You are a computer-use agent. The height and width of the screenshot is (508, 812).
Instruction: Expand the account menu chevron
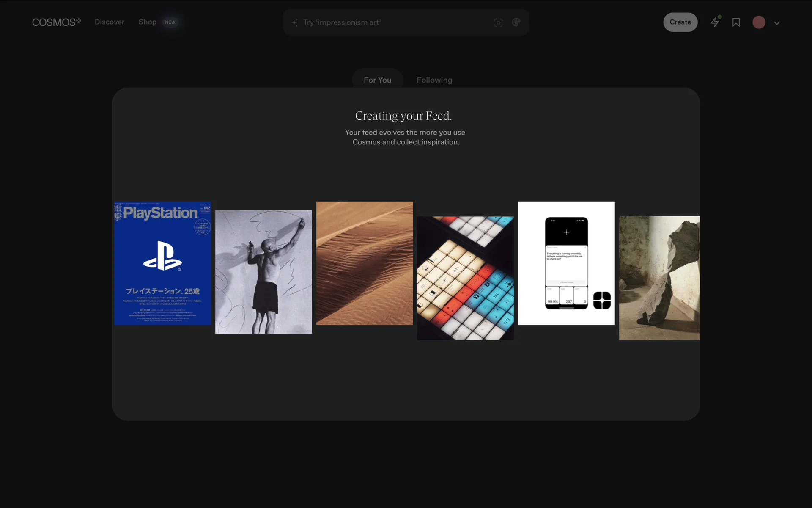(777, 23)
